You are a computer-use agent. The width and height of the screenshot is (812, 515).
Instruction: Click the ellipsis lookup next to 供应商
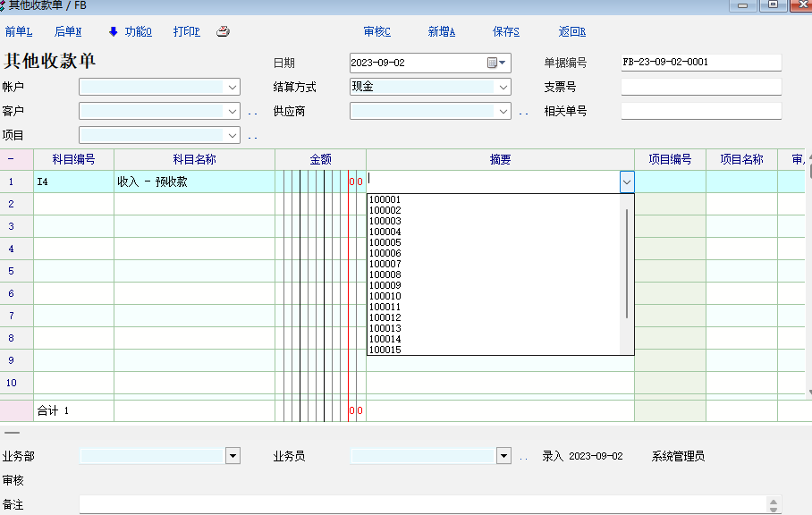[x=523, y=112]
